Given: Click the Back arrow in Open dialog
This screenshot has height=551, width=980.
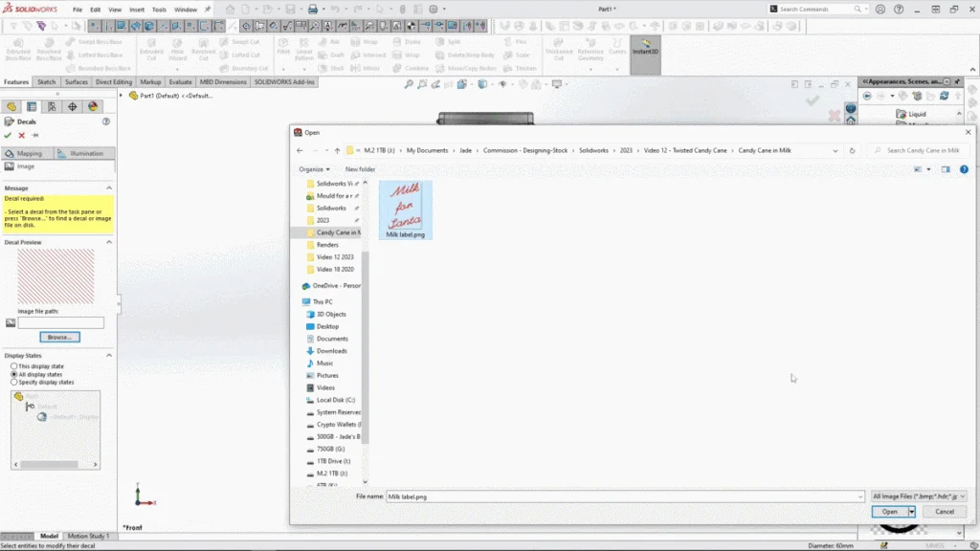Looking at the screenshot, I should click(x=300, y=150).
